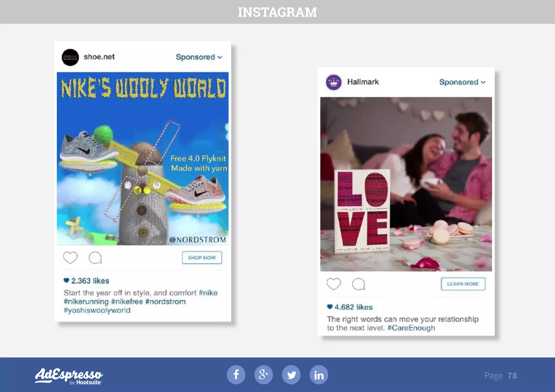This screenshot has height=392, width=555.
Task: Click the INSTAGRAM heading
Action: 277,12
